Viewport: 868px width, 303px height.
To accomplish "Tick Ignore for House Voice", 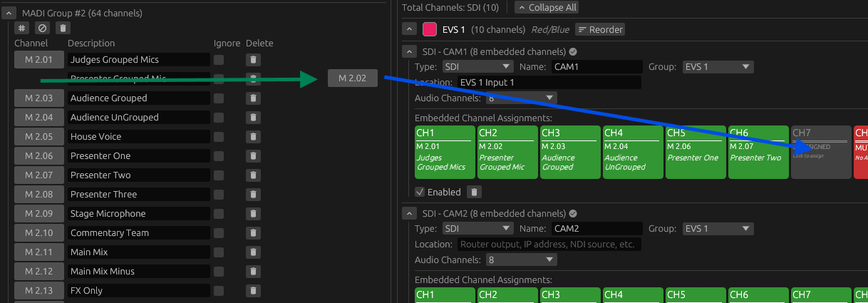I will 219,136.
